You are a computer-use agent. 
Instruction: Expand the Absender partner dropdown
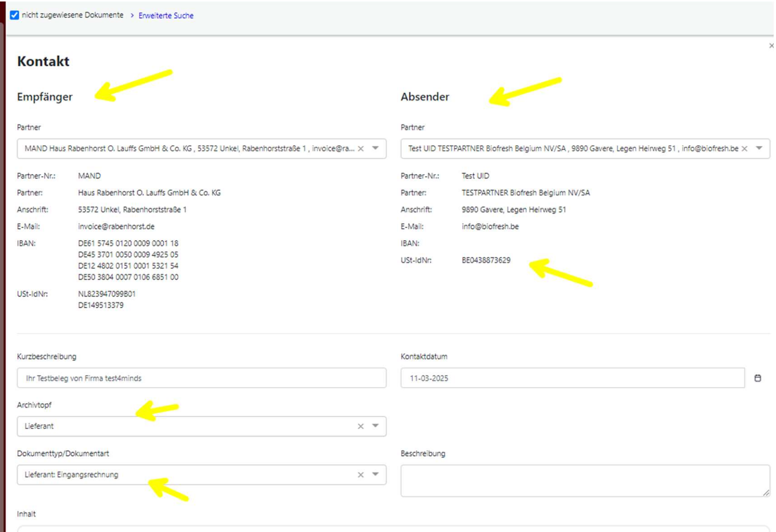[759, 148]
